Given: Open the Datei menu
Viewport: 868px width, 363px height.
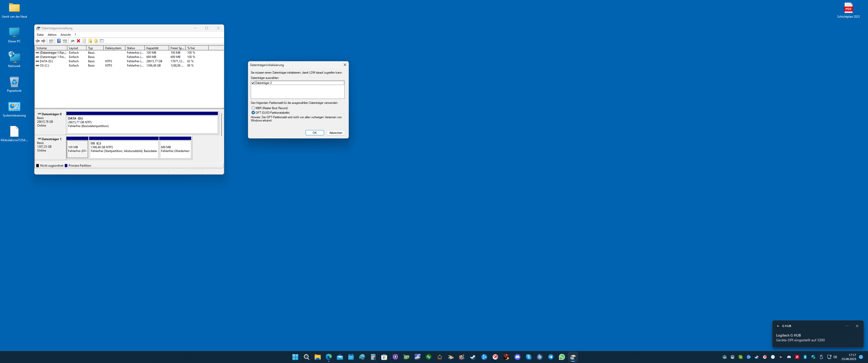Looking at the screenshot, I should [x=40, y=35].
